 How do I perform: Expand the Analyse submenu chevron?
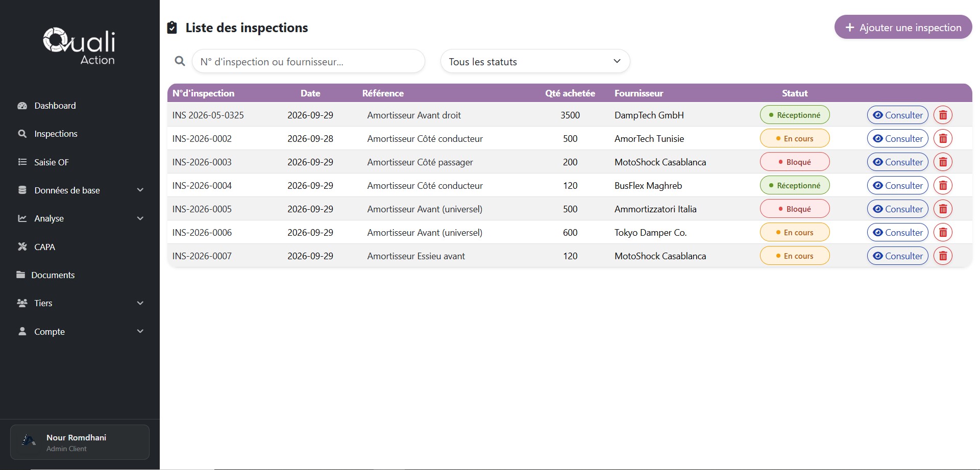tap(140, 218)
